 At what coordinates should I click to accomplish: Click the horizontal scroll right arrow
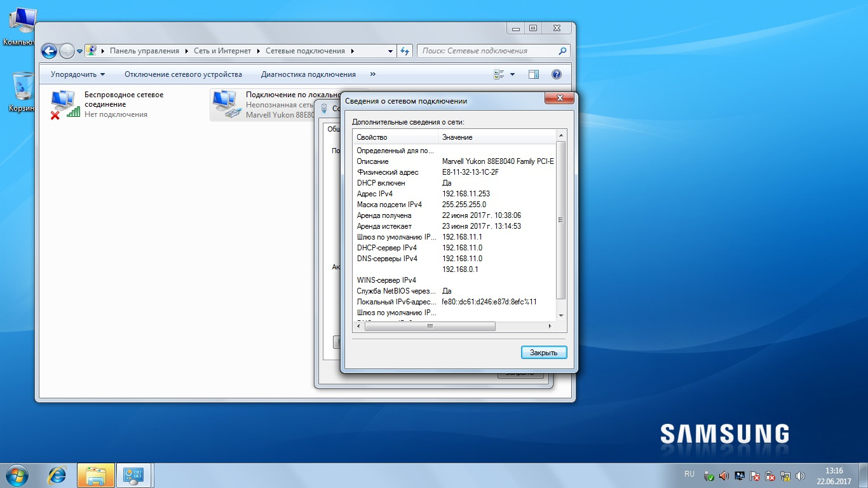coord(550,327)
